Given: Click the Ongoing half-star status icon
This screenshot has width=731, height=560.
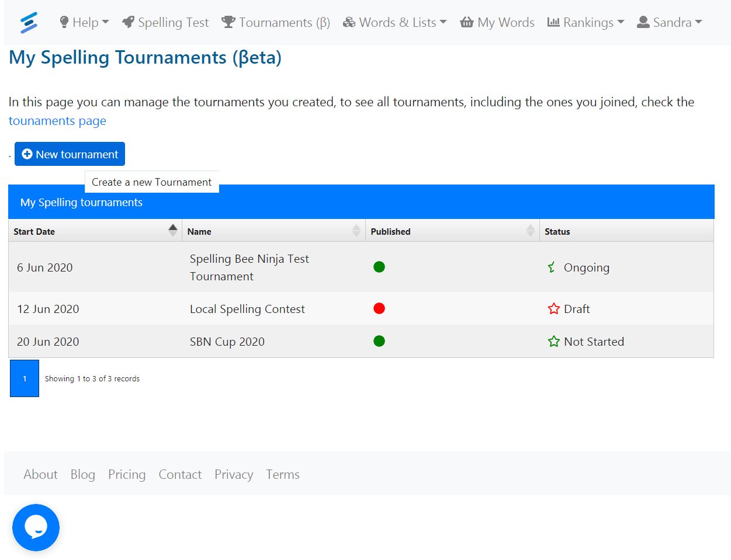Looking at the screenshot, I should (x=552, y=267).
